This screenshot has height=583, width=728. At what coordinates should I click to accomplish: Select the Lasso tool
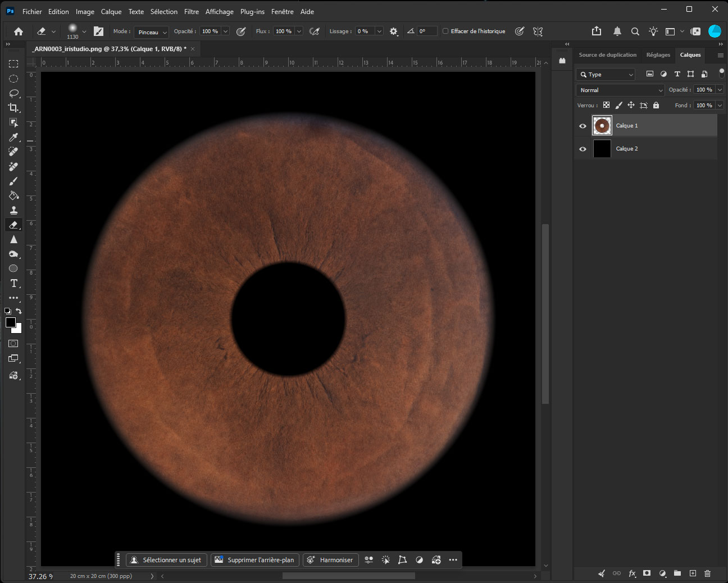coord(13,93)
